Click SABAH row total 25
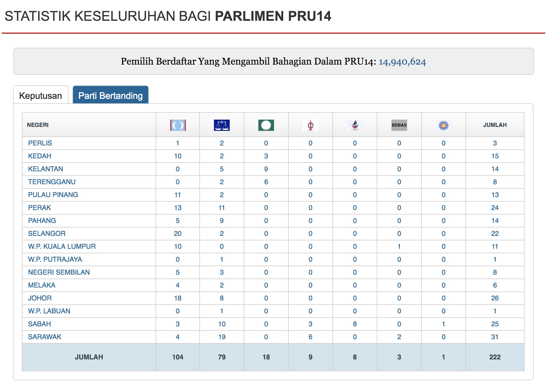547x392 pixels. pyautogui.click(x=495, y=324)
